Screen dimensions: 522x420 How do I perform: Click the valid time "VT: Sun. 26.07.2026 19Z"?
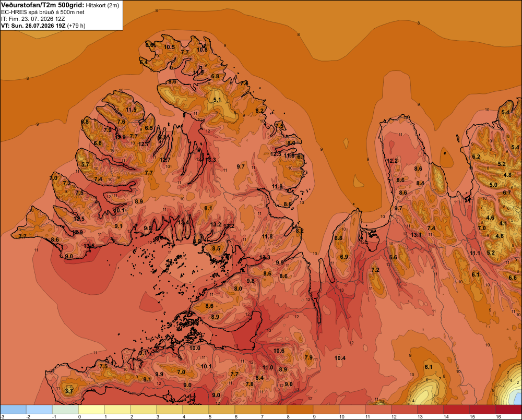(x=33, y=26)
